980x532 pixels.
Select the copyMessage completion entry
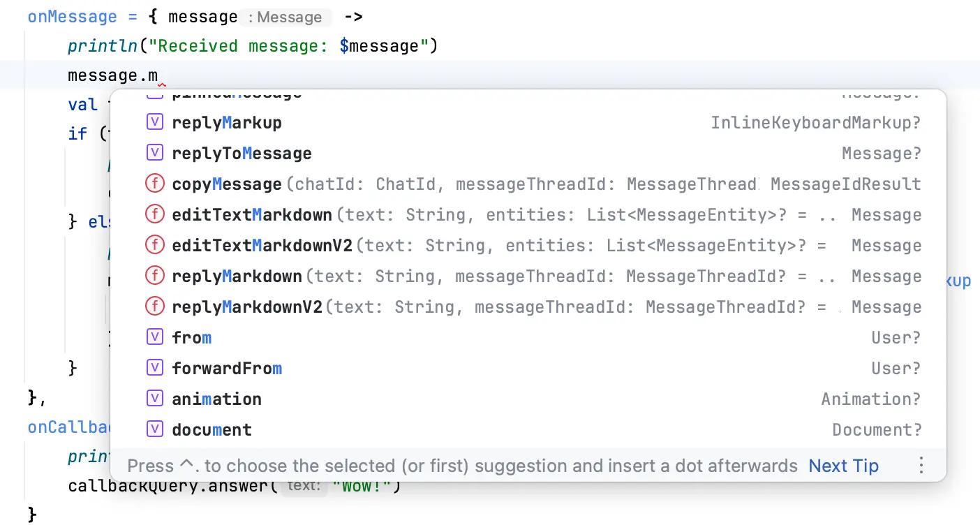tap(226, 183)
